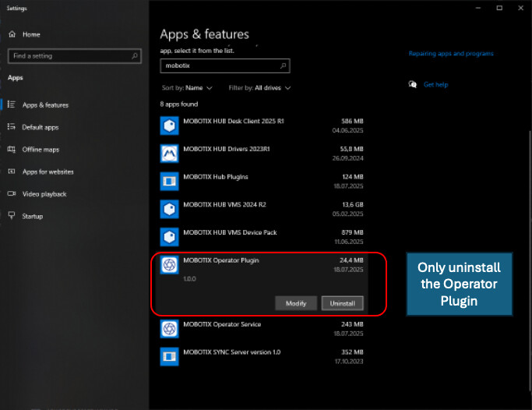532x410 pixels.
Task: Click the Default apps icon in sidebar
Action: click(12, 126)
